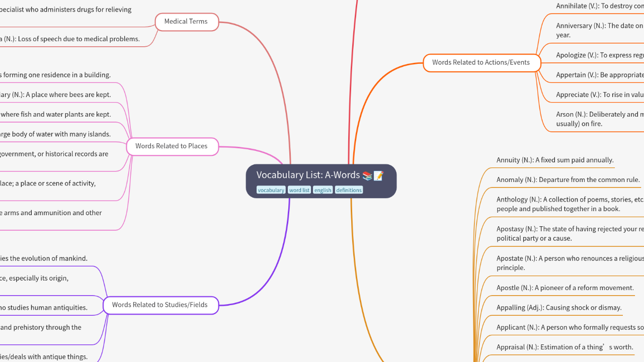Select 'where fish and water plants are kept' node

pos(55,115)
